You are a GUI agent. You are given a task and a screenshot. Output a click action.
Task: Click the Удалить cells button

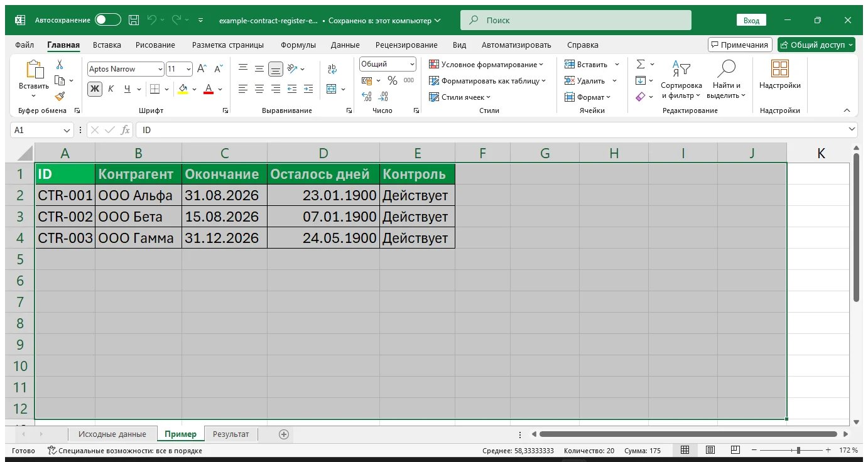coord(585,80)
